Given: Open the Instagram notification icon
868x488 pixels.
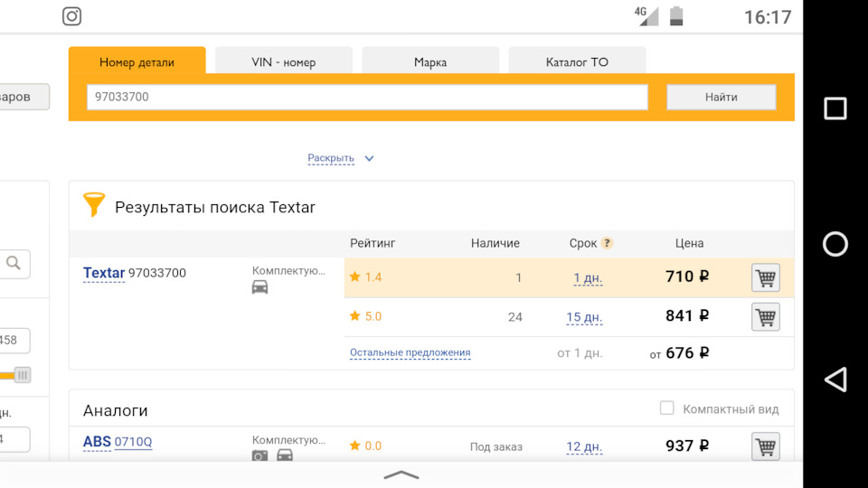Looking at the screenshot, I should [x=71, y=16].
